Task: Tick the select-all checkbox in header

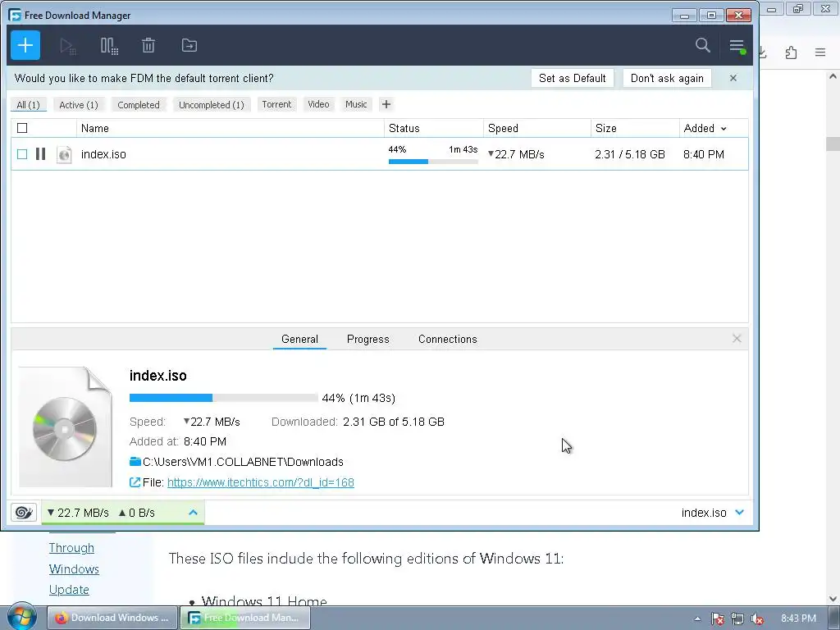Action: tap(22, 128)
